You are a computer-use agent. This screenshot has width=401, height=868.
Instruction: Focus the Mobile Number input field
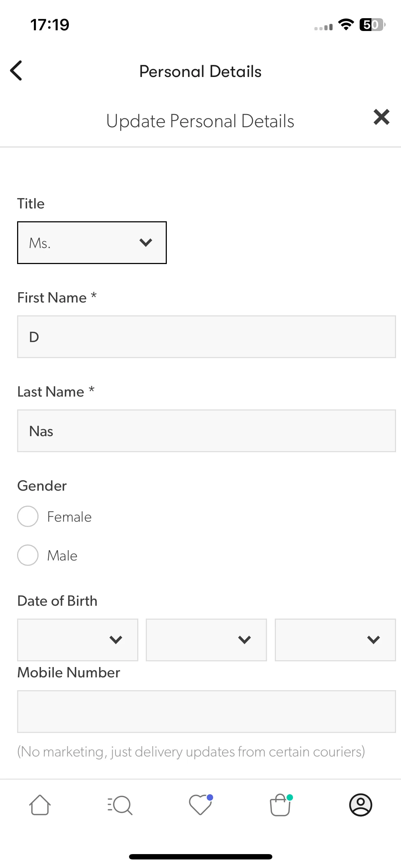tap(206, 712)
